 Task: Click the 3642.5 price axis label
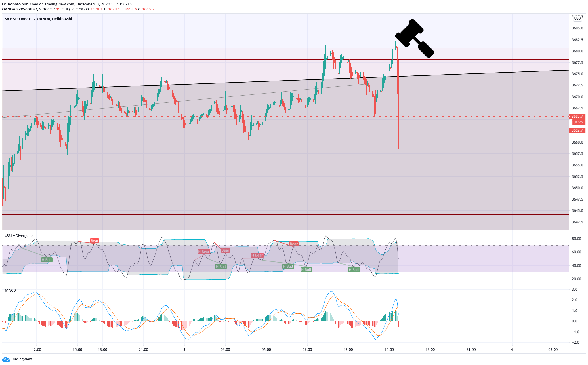click(577, 222)
